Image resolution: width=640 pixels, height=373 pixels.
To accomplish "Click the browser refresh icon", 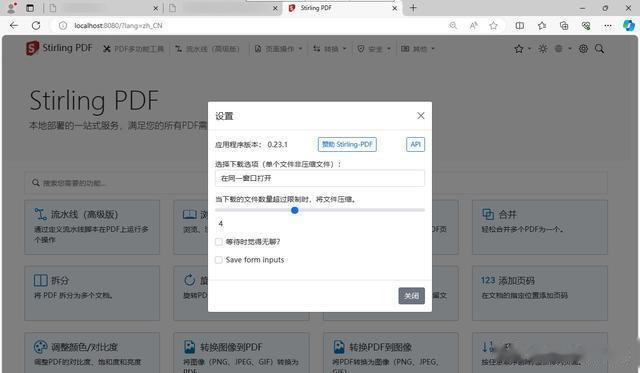I will coord(36,26).
